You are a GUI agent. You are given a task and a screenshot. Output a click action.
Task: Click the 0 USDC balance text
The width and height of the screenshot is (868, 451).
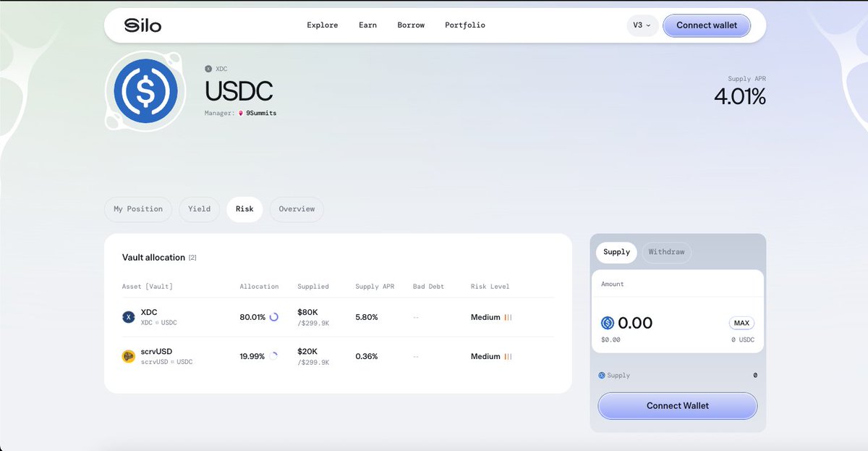point(743,340)
